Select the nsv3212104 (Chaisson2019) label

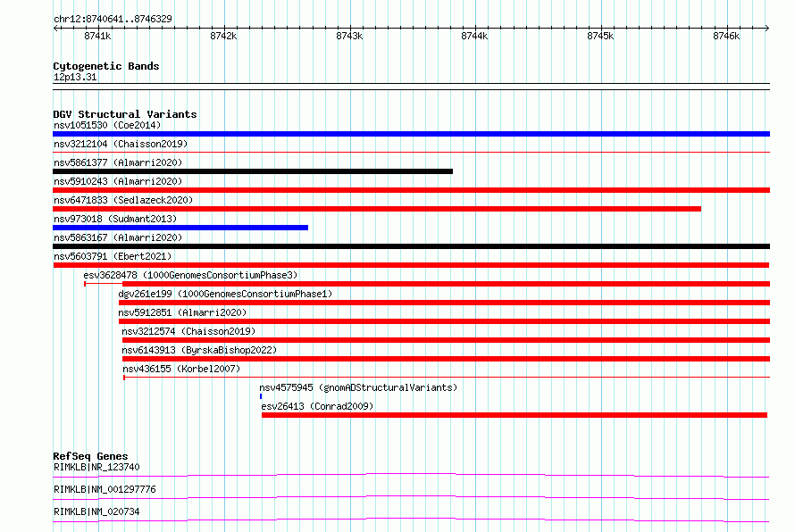(121, 144)
